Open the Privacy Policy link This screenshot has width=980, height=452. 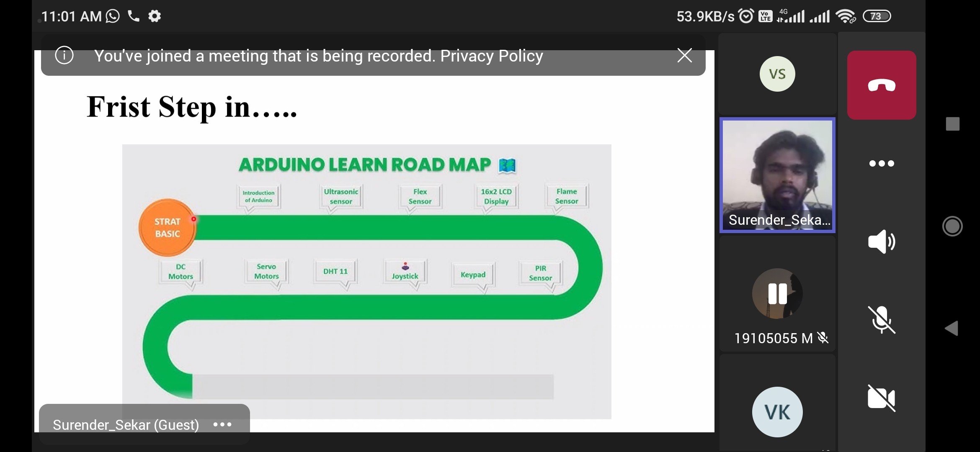(492, 56)
